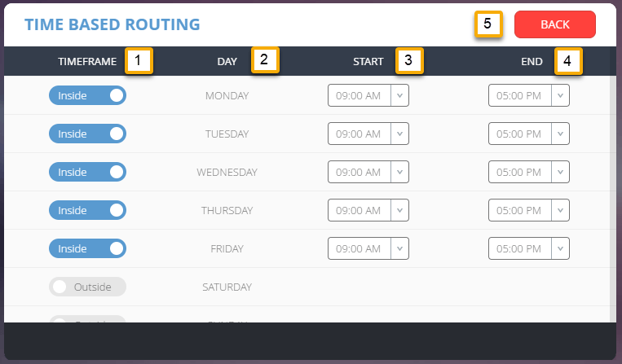This screenshot has width=622, height=364.
Task: Enable the Saturday Outside timeframe toggle
Action: pyautogui.click(x=87, y=287)
